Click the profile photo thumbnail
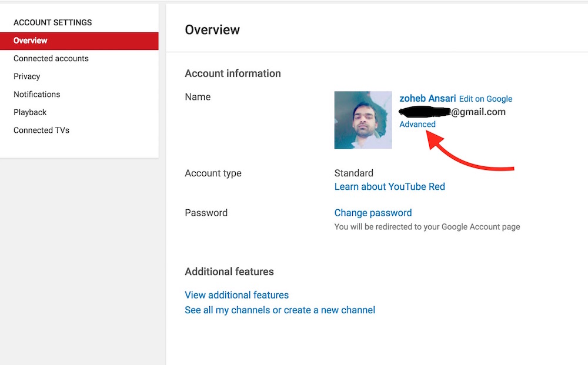The image size is (588, 365). pos(363,120)
